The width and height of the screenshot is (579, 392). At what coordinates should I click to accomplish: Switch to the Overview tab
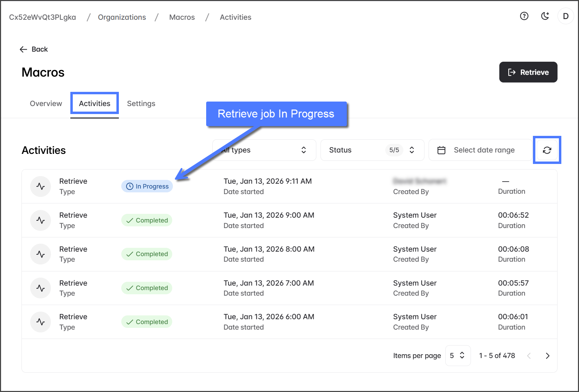[46, 104]
